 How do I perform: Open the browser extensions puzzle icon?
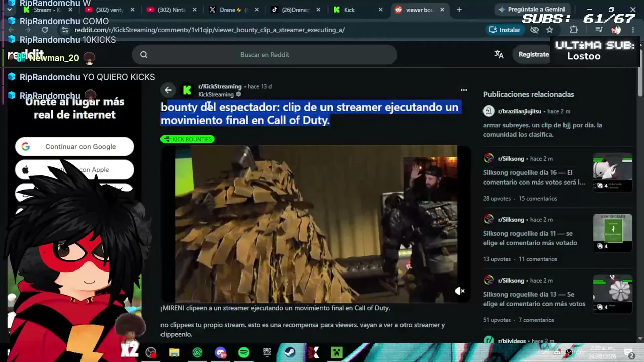coord(574,30)
